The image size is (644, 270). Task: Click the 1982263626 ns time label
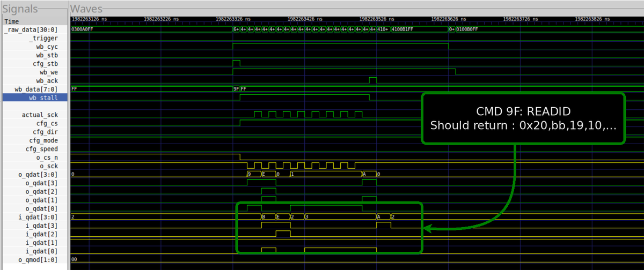click(449, 19)
